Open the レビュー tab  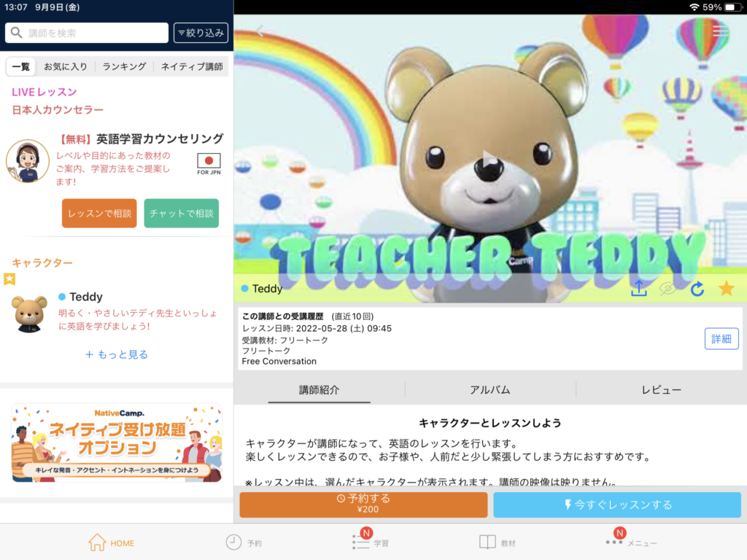(x=661, y=390)
